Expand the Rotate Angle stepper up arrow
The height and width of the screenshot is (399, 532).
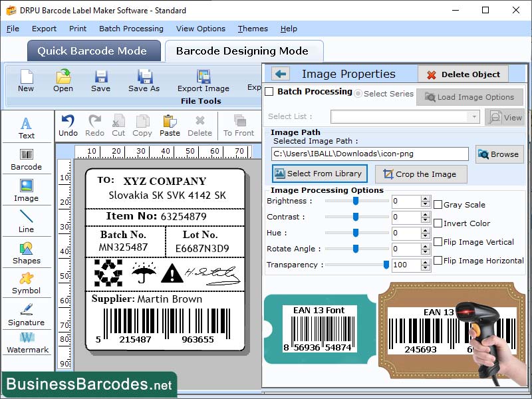(426, 246)
